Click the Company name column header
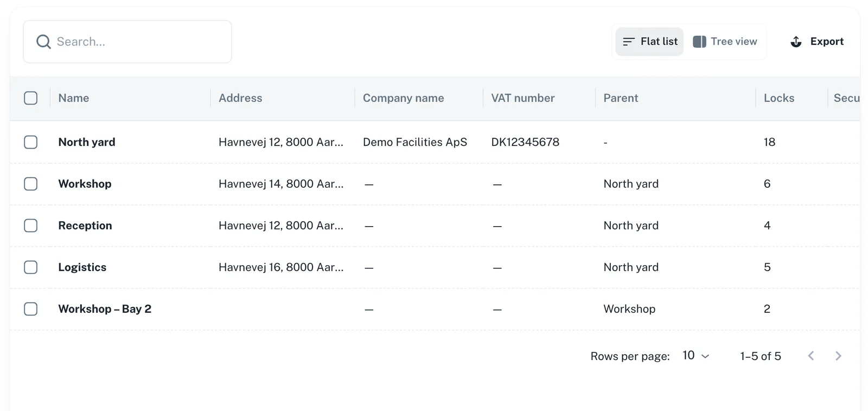 (403, 98)
